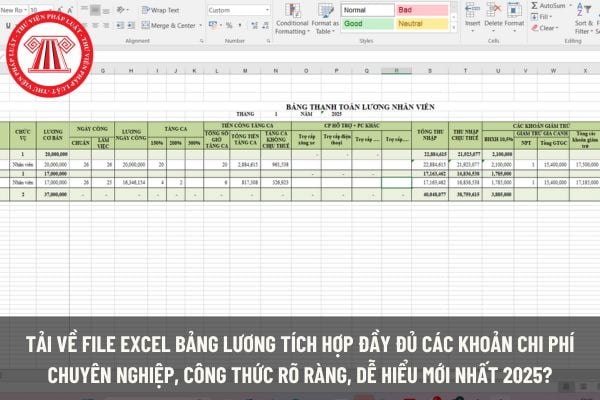The height and width of the screenshot is (400, 600).
Task: Select the highlighted column R header
Action: click(396, 71)
